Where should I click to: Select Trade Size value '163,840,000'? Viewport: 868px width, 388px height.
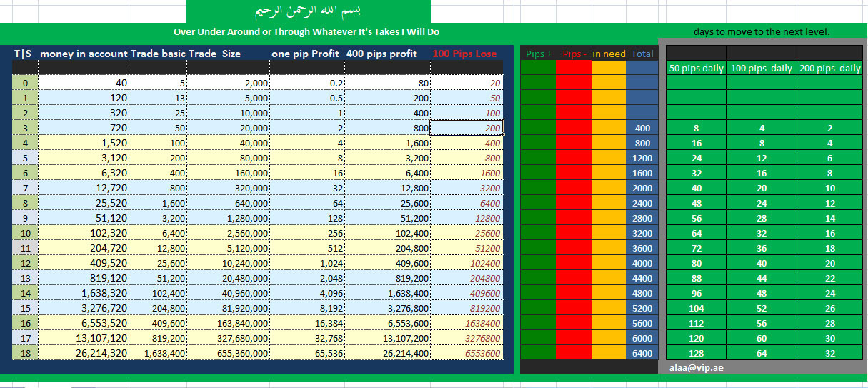point(229,323)
